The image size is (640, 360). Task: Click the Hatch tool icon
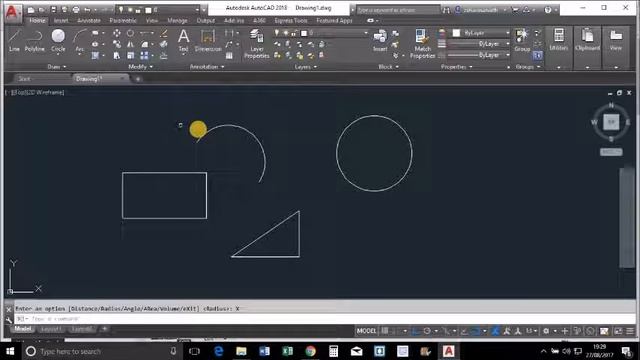pos(95,55)
